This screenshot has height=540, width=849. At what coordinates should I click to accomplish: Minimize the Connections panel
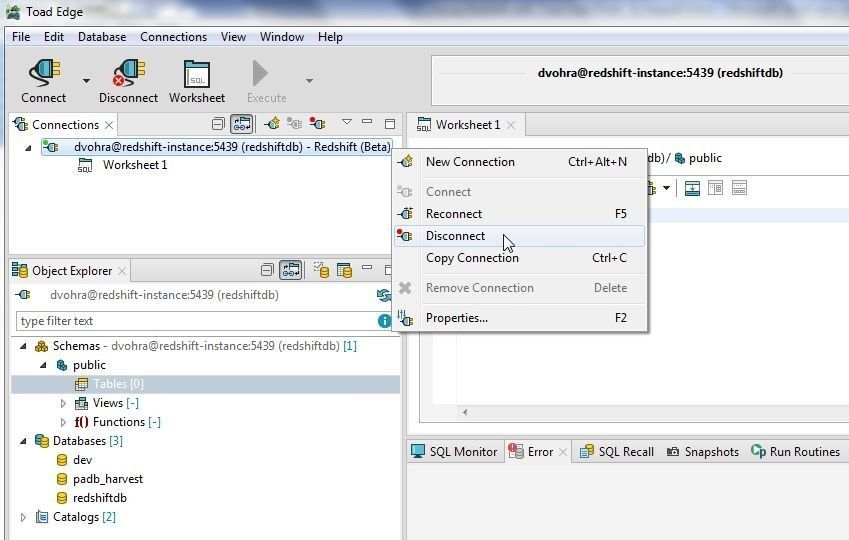coord(367,121)
